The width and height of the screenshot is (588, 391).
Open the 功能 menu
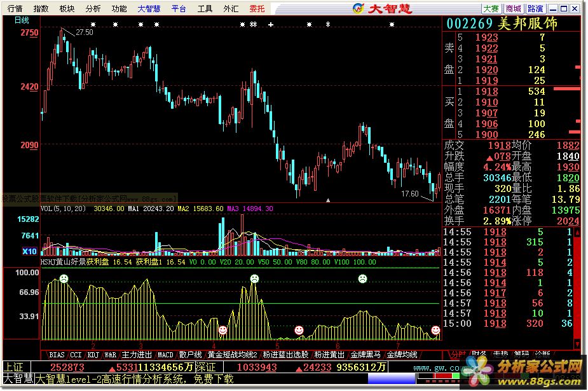119,8
